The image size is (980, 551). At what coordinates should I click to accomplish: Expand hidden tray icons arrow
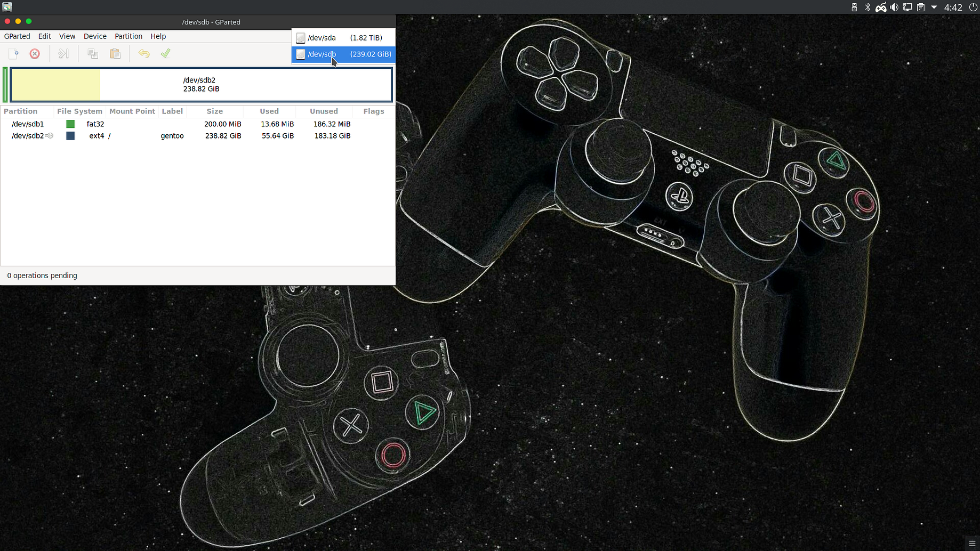(934, 7)
